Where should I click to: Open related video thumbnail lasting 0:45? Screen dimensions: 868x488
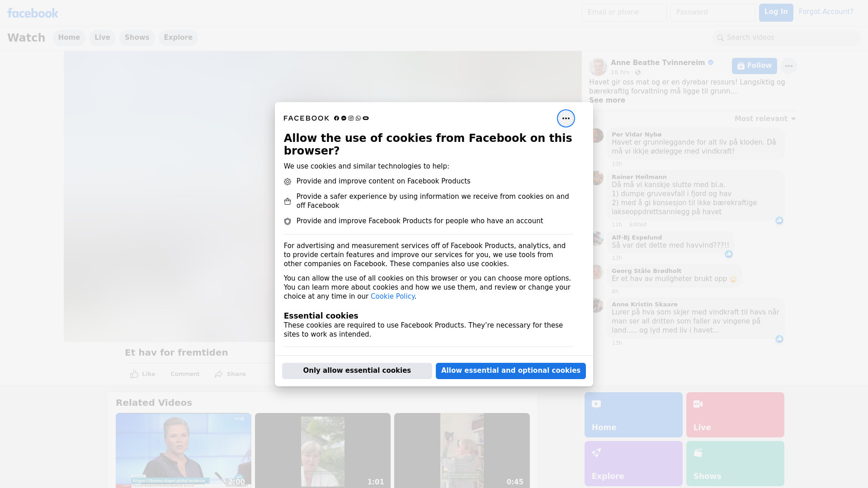(462, 450)
